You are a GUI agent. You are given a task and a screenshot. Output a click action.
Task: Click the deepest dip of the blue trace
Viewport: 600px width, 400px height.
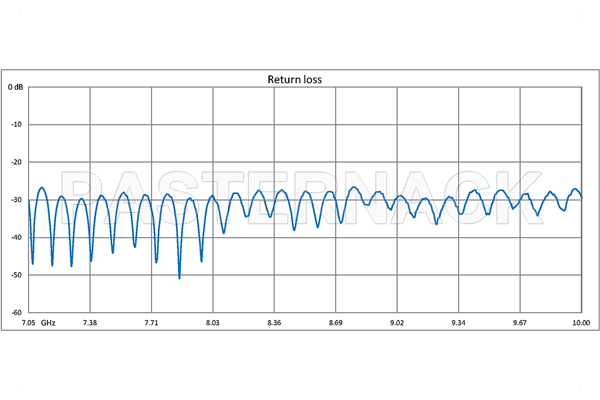pyautogui.click(x=179, y=277)
